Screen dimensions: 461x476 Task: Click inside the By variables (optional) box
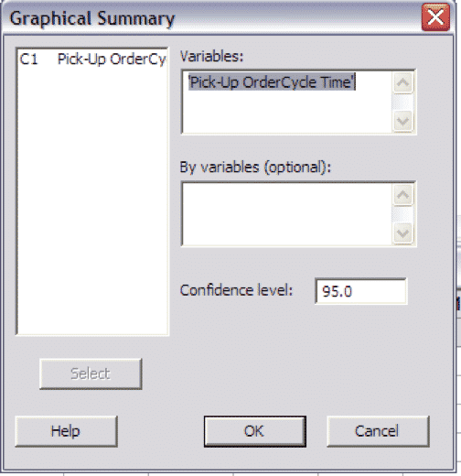286,214
